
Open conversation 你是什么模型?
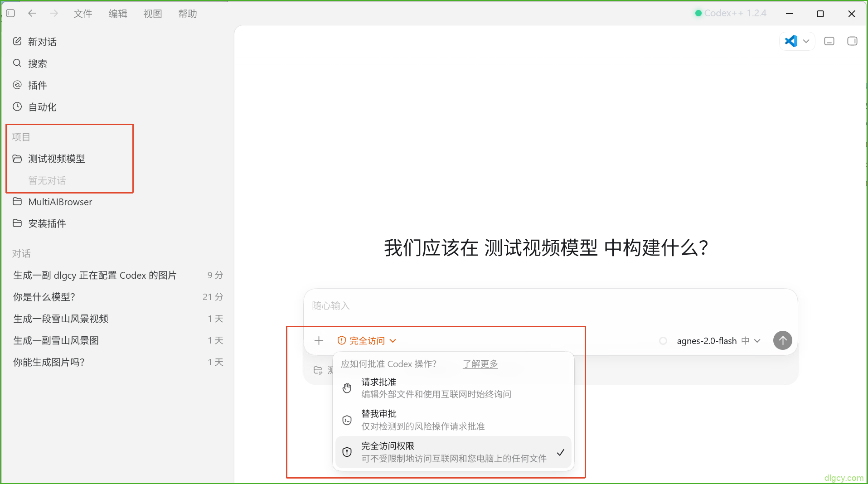[118, 297]
